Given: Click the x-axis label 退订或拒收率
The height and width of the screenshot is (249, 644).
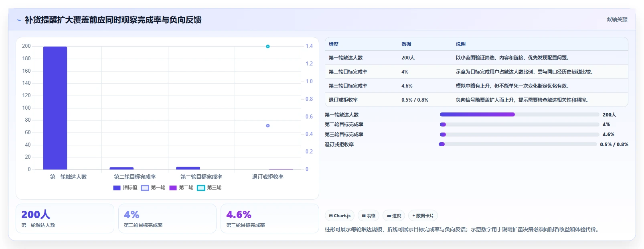Looking at the screenshot, I should pyautogui.click(x=268, y=177).
